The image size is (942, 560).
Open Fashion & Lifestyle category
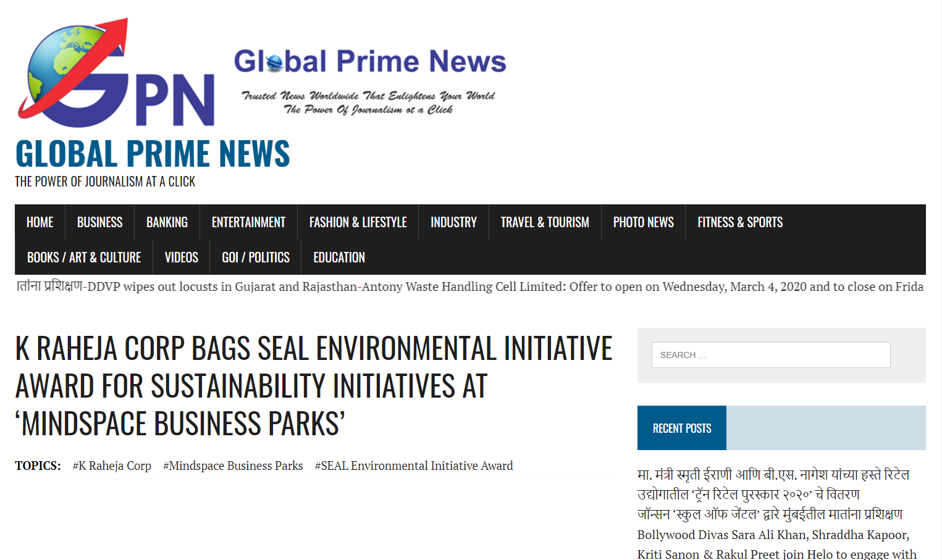point(358,222)
